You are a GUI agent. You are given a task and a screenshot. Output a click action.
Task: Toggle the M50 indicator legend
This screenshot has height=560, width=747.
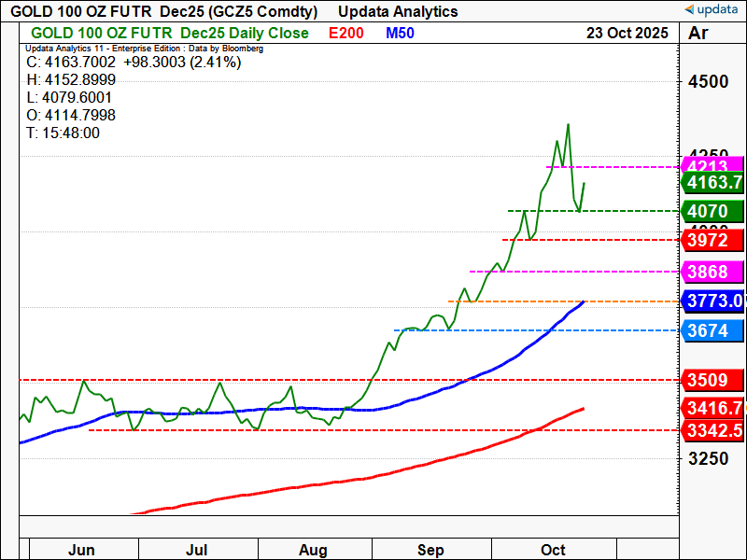click(401, 33)
